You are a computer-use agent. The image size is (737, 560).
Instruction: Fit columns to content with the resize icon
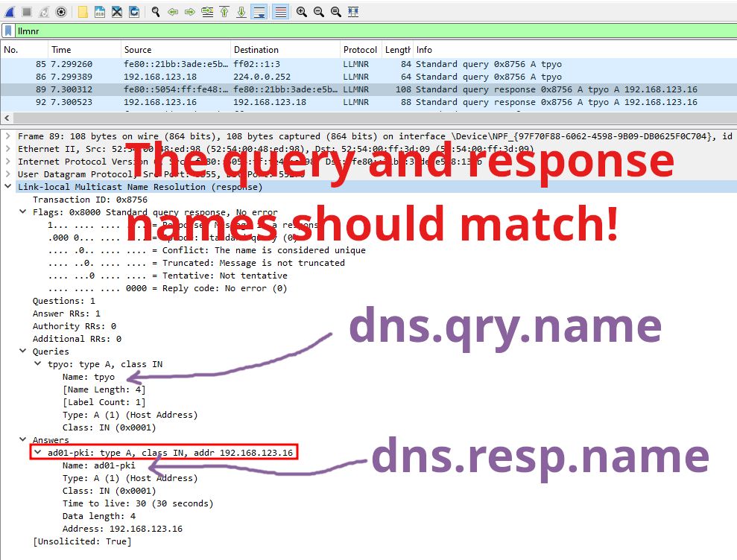coord(353,12)
